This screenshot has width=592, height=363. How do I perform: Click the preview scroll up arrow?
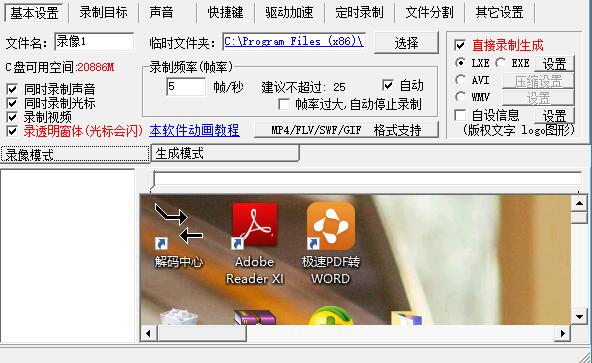pyautogui.click(x=579, y=204)
